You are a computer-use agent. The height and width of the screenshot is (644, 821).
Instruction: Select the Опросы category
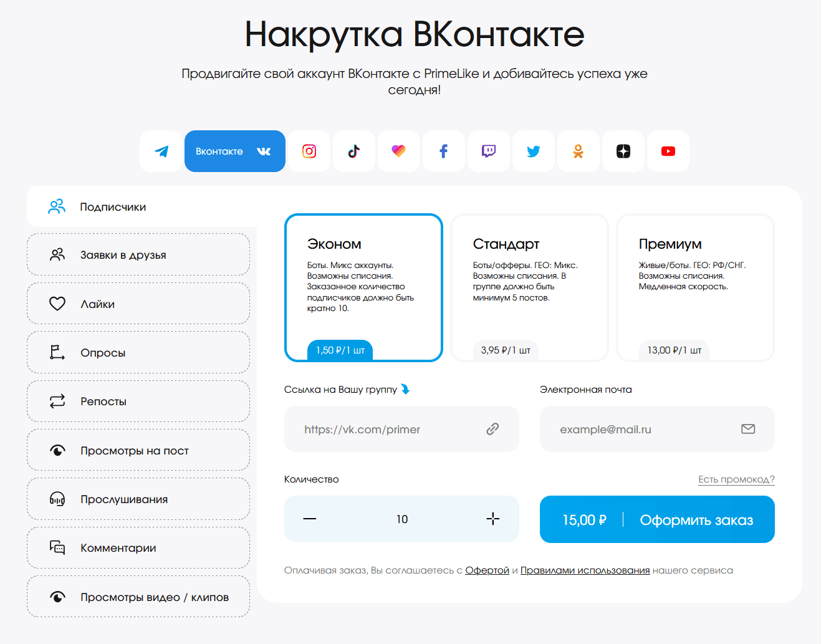(x=138, y=352)
